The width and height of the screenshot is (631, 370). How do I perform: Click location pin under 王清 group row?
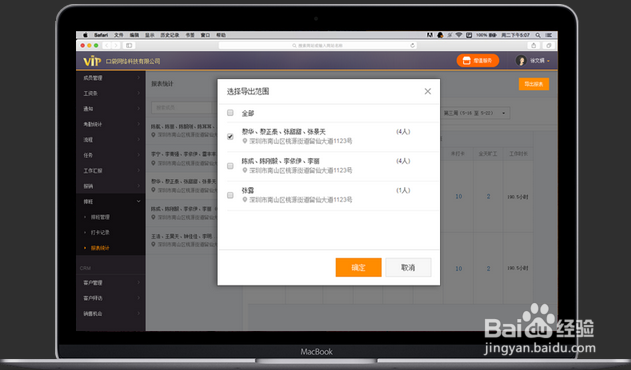click(x=153, y=244)
